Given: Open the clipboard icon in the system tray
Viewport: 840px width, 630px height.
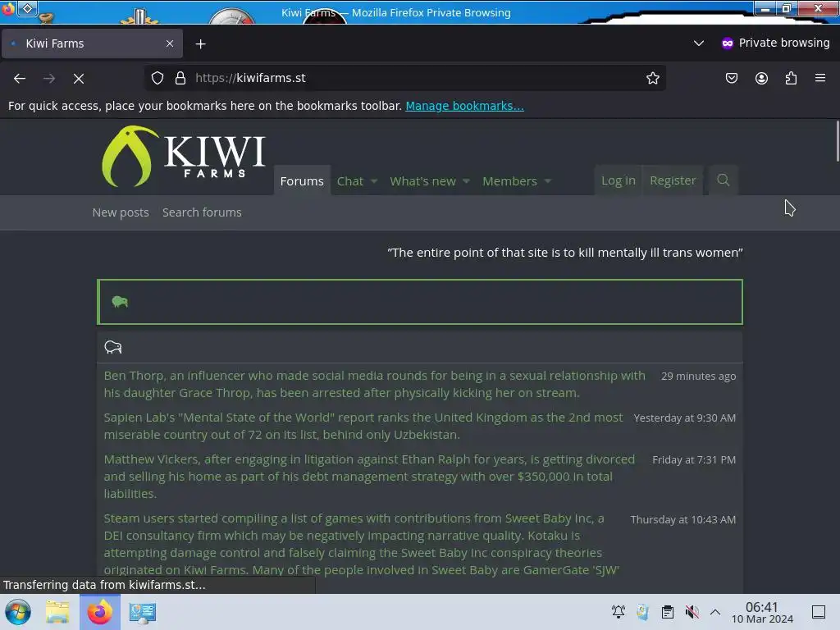Looking at the screenshot, I should pos(668,612).
